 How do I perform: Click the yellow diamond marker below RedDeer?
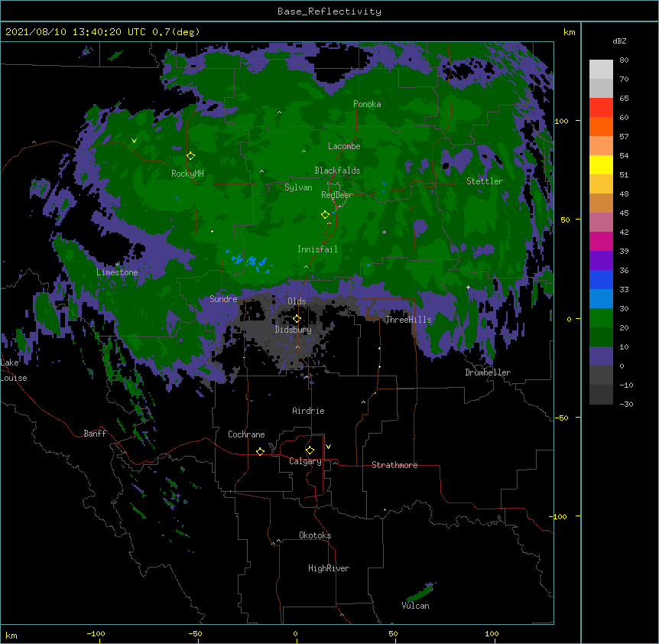coord(325,215)
